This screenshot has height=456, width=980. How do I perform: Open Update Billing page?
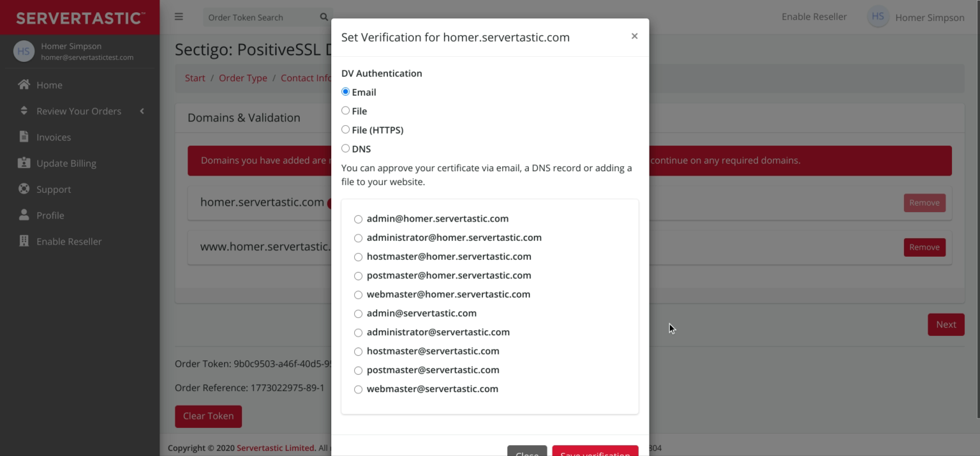point(80,163)
